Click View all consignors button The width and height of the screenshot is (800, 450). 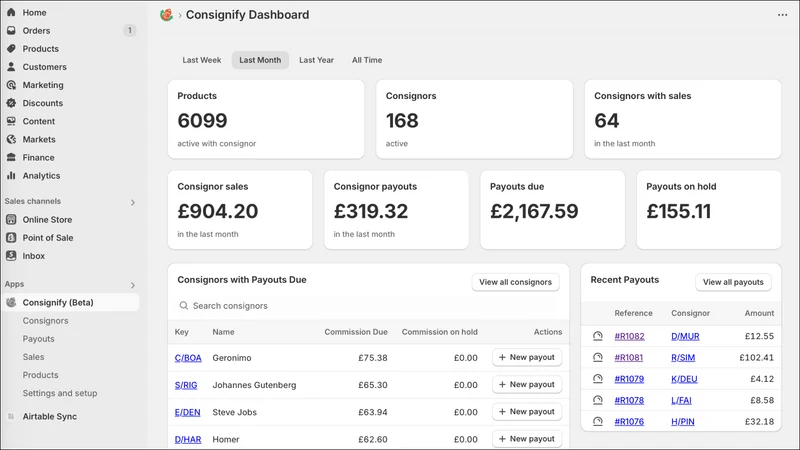tap(515, 282)
